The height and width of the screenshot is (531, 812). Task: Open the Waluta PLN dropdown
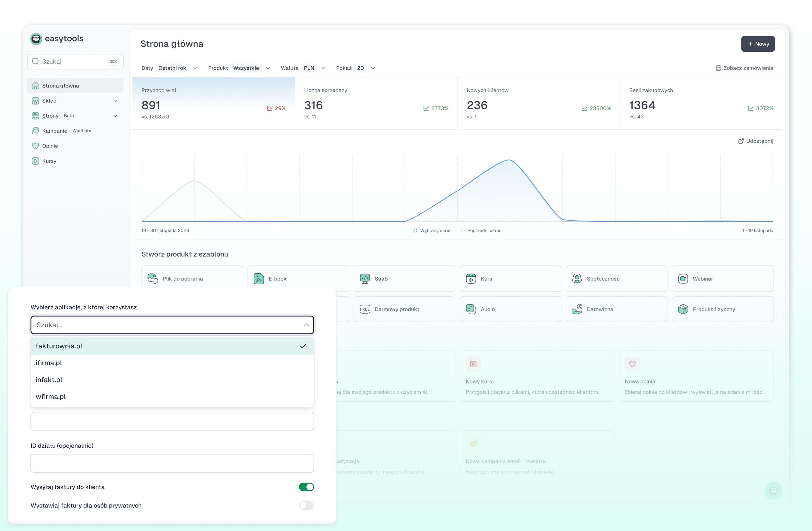323,68
